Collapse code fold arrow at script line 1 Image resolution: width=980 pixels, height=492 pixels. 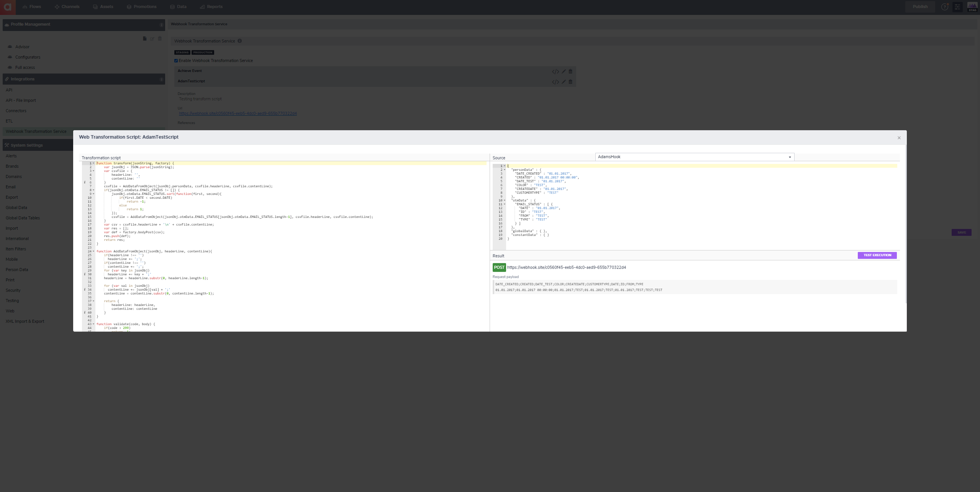coord(93,163)
